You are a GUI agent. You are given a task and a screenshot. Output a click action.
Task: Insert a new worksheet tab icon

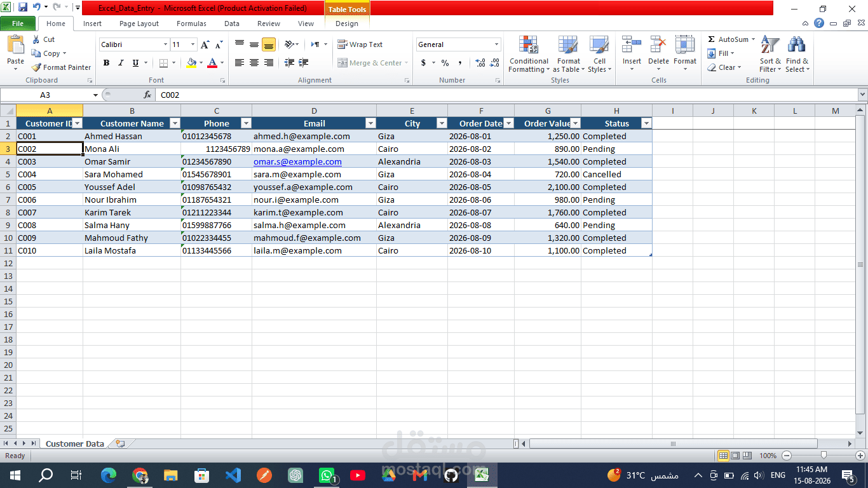point(120,444)
